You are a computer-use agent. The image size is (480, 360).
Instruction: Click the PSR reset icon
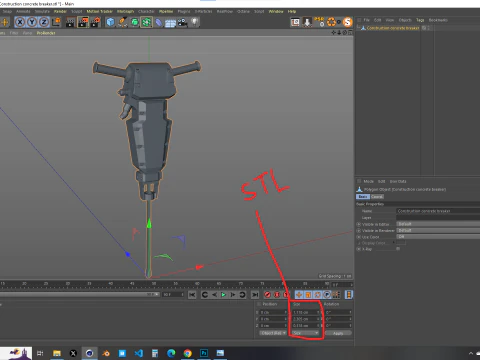coord(319,22)
